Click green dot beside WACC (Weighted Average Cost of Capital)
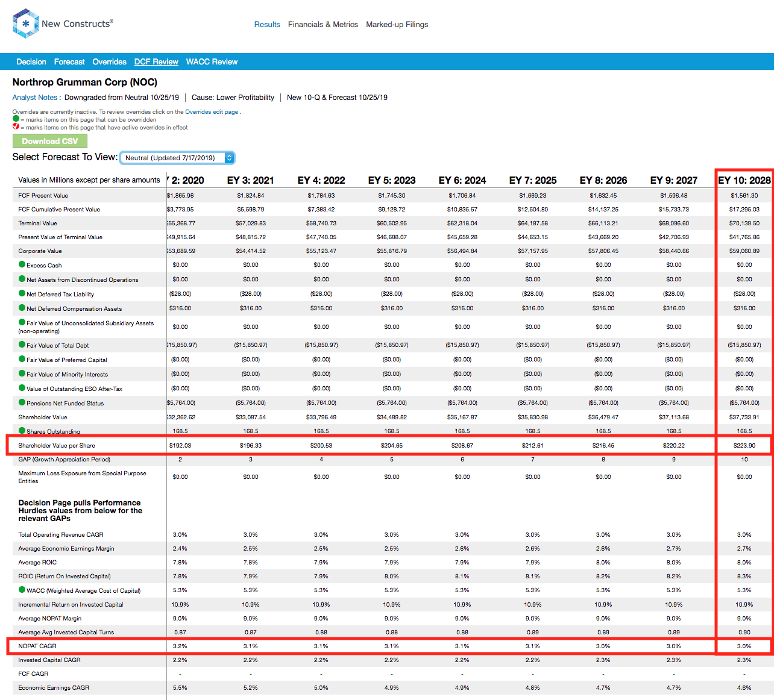The height and width of the screenshot is (700, 774). [x=22, y=590]
